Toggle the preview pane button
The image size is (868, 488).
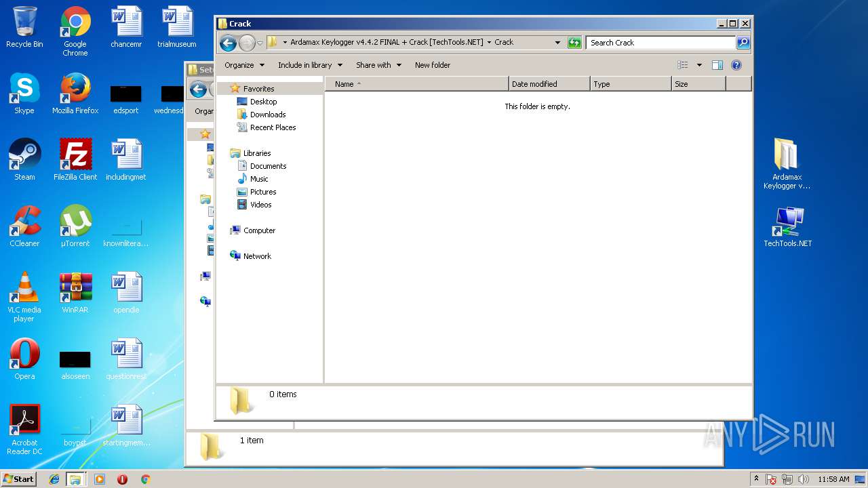pyautogui.click(x=717, y=65)
